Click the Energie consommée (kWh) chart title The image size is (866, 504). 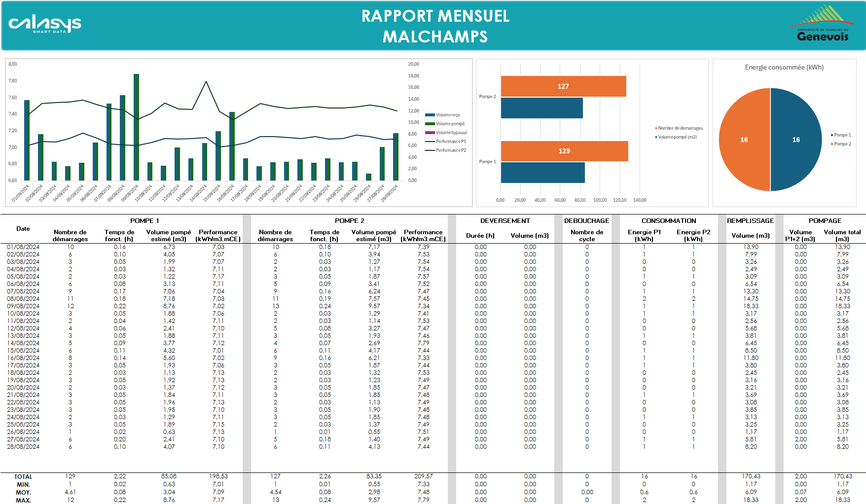tap(784, 67)
